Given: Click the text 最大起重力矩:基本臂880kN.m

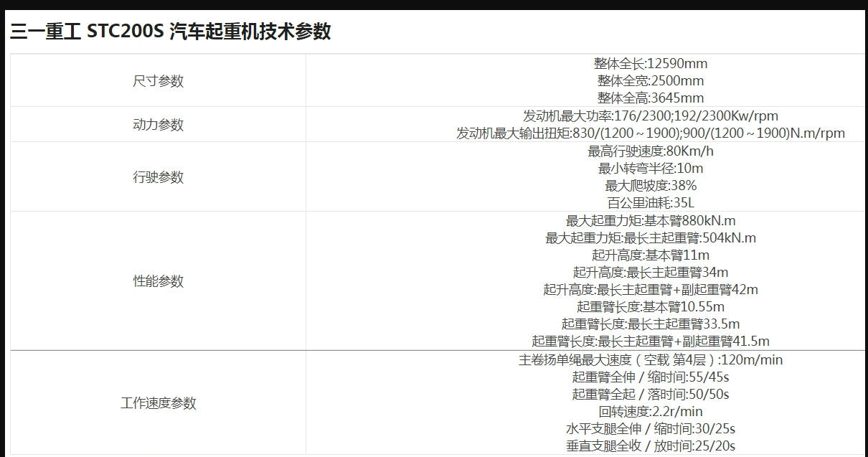Looking at the screenshot, I should click(x=651, y=220).
